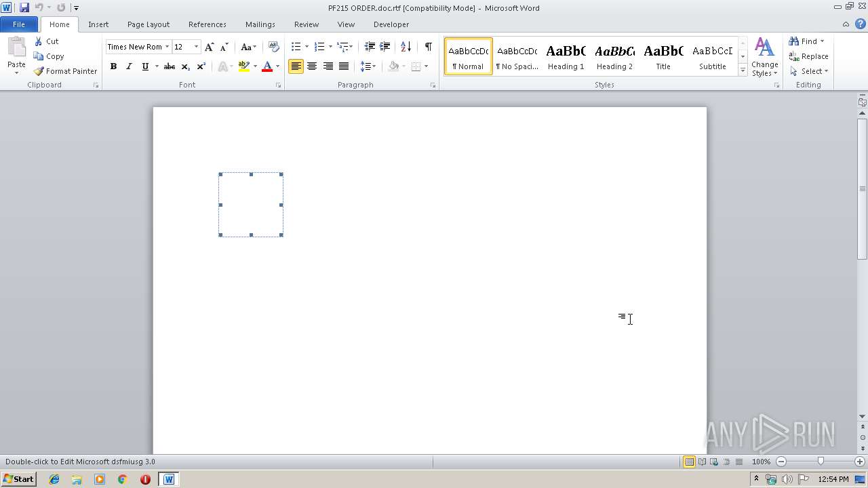Apply red font color
This screenshot has width=868, height=488.
tap(267, 66)
